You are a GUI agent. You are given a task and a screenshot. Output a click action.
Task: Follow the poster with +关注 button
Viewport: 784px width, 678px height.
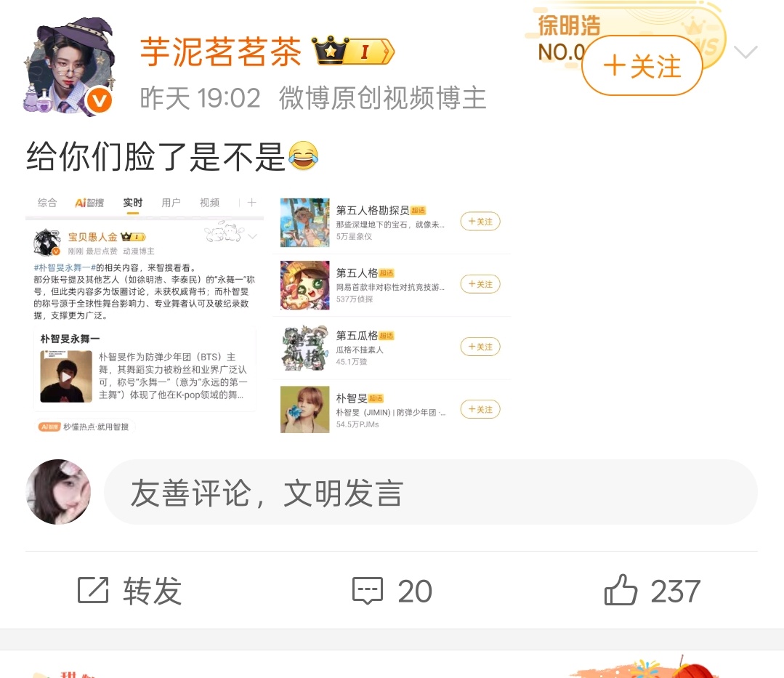[x=642, y=66]
